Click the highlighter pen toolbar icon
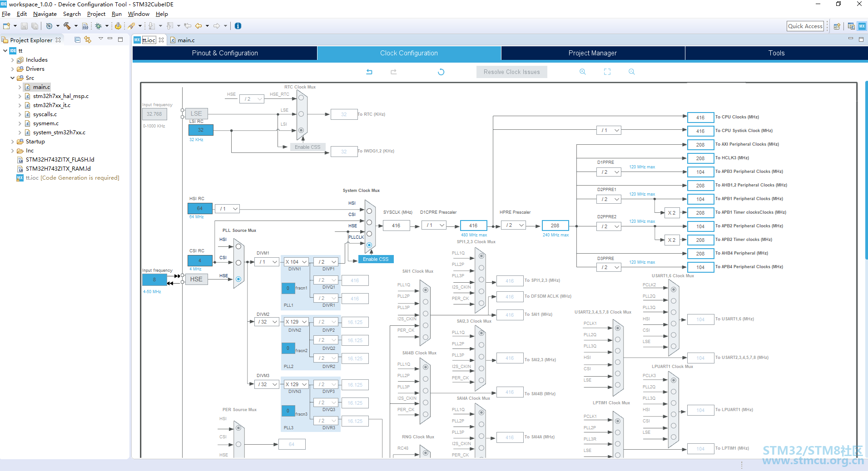This screenshot has height=471, width=868. click(131, 26)
